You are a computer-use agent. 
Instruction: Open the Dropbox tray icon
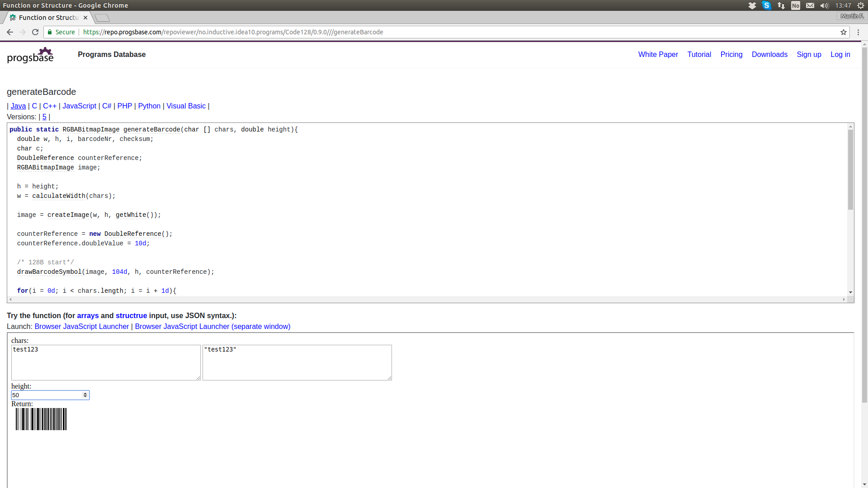tap(752, 5)
